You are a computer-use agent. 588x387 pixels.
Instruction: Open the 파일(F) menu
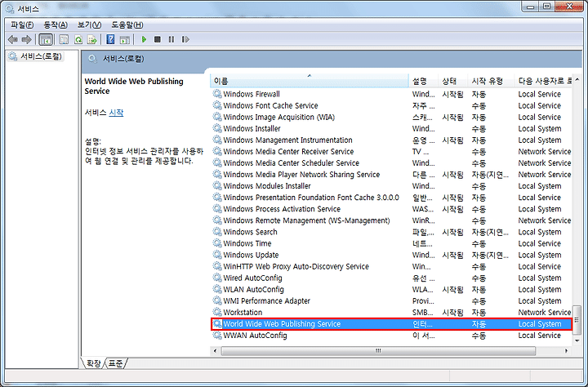click(x=22, y=25)
